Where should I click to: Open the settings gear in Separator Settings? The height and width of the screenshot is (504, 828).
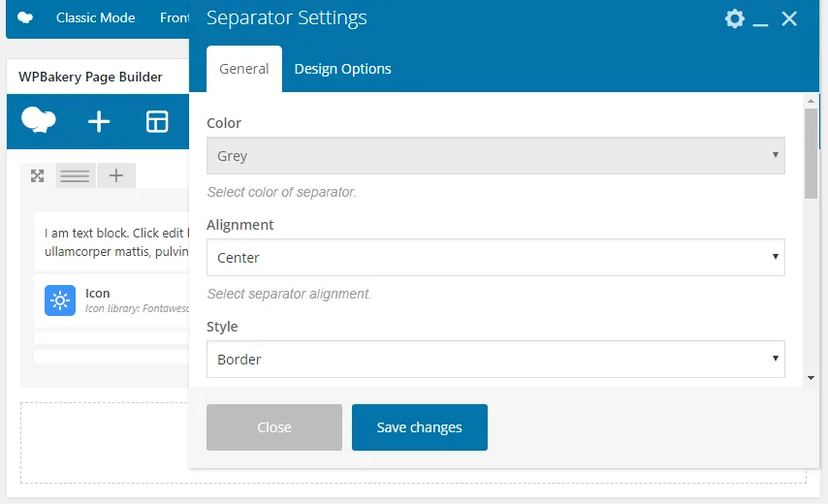pos(735,19)
